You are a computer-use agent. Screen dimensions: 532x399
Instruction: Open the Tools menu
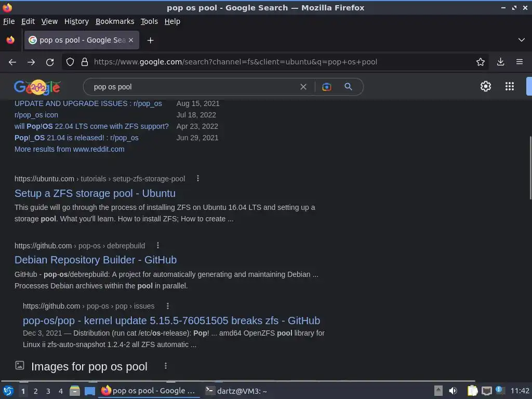149,21
